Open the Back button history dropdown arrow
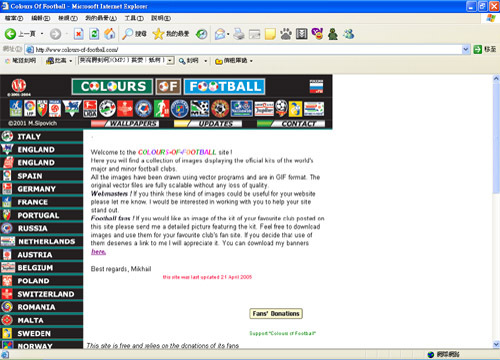Viewport: 500px width, 360px height. (42, 34)
